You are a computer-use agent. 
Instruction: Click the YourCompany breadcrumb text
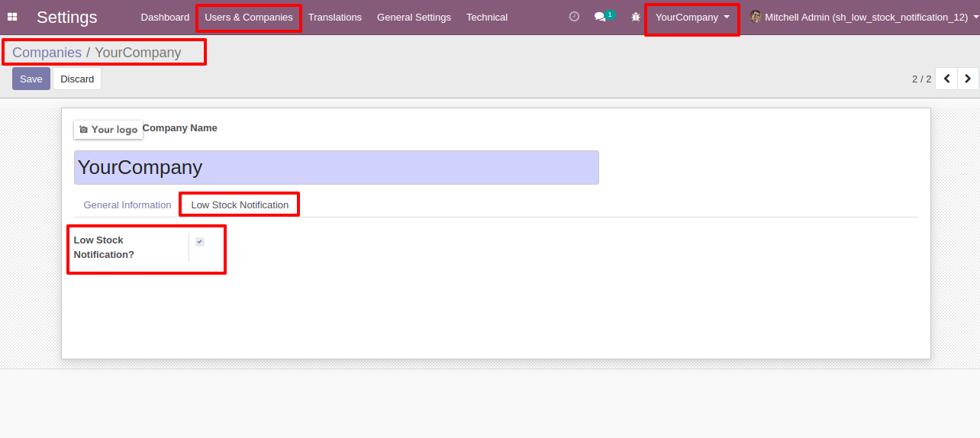pyautogui.click(x=138, y=53)
